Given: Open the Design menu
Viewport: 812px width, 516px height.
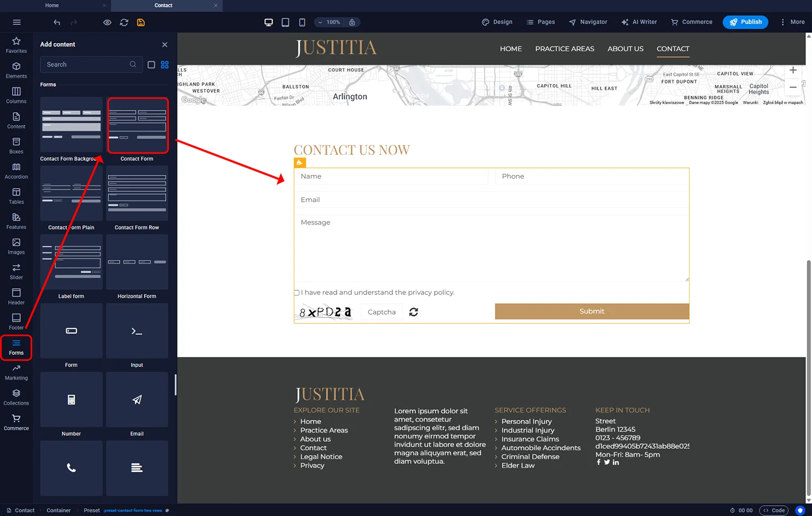Looking at the screenshot, I should 497,22.
